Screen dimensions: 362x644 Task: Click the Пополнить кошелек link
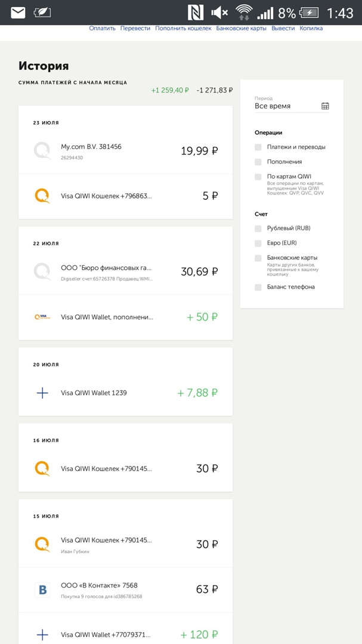183,28
